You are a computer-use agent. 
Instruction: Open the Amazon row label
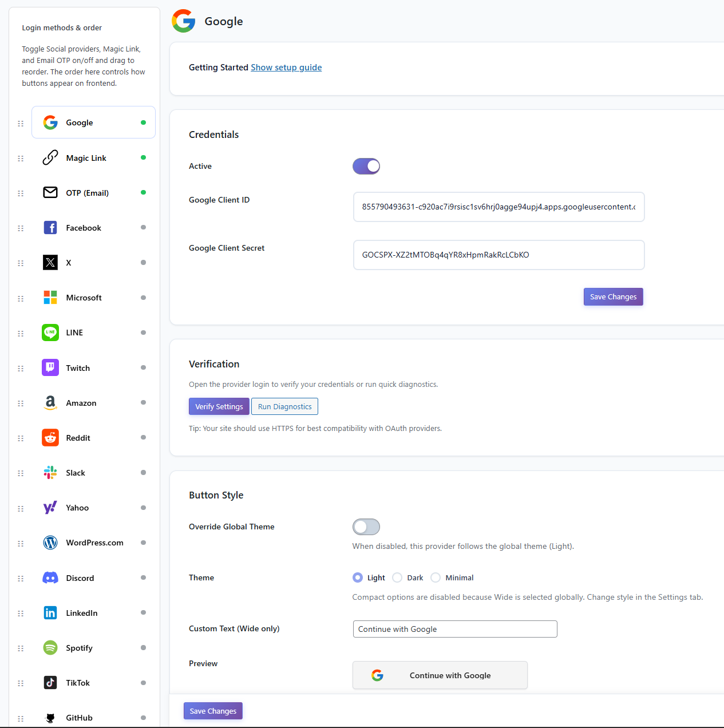(x=81, y=403)
